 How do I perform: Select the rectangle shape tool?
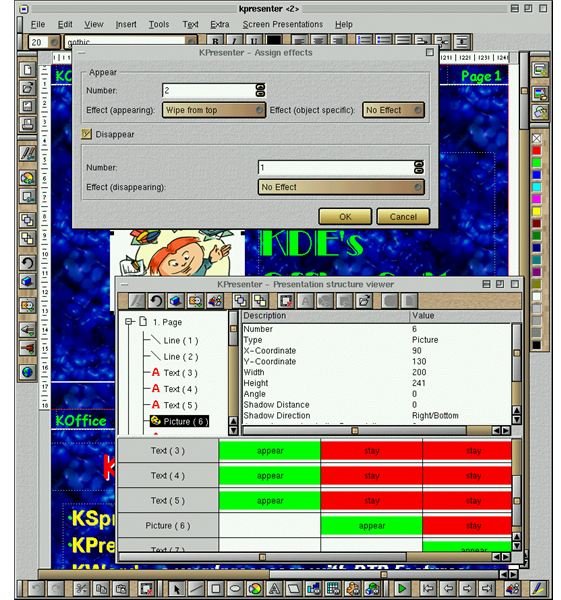[216, 588]
